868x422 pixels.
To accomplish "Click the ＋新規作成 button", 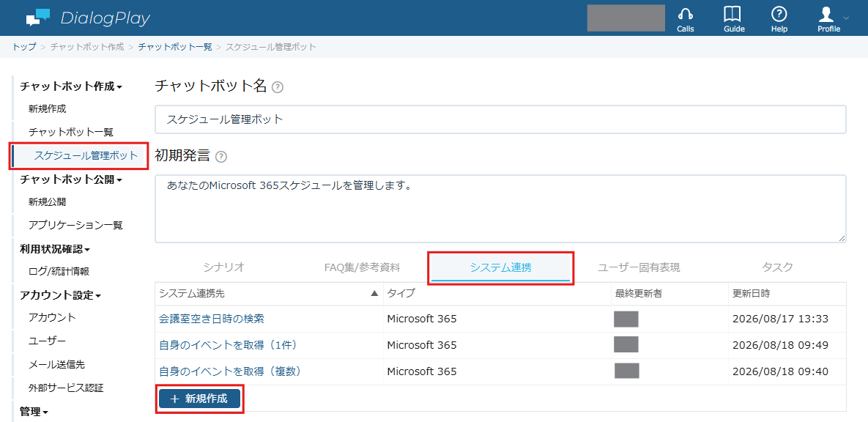I will point(199,399).
